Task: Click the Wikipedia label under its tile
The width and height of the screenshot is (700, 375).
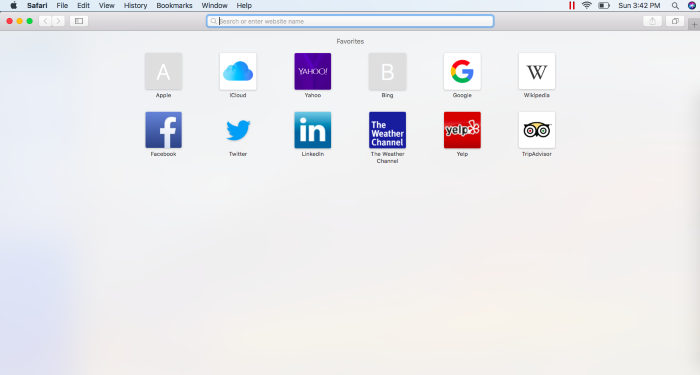Action: [537, 95]
